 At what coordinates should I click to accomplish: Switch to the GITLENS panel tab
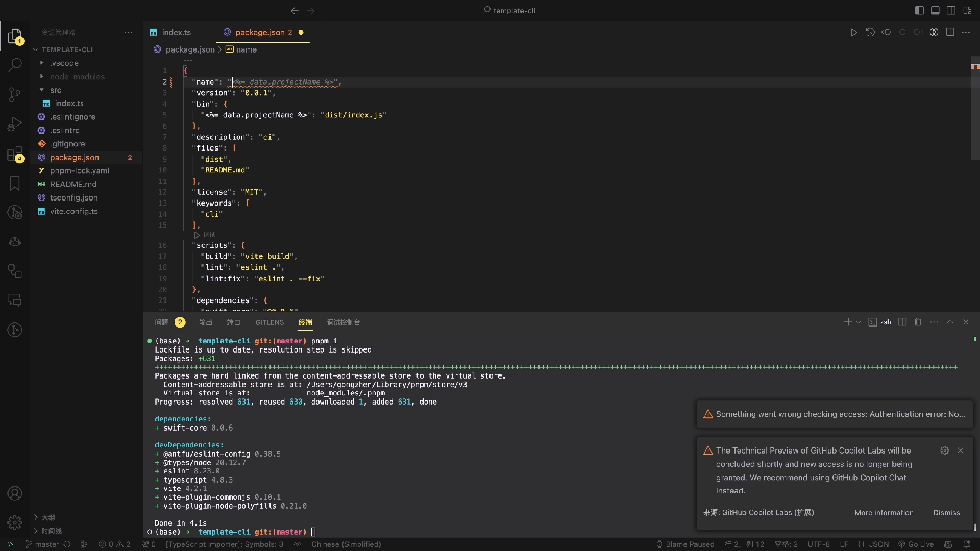(269, 322)
